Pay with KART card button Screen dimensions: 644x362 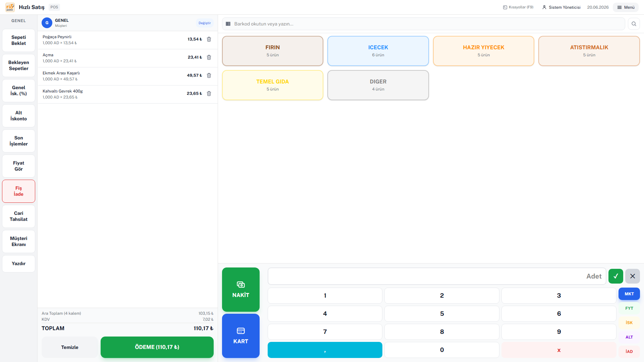241,336
